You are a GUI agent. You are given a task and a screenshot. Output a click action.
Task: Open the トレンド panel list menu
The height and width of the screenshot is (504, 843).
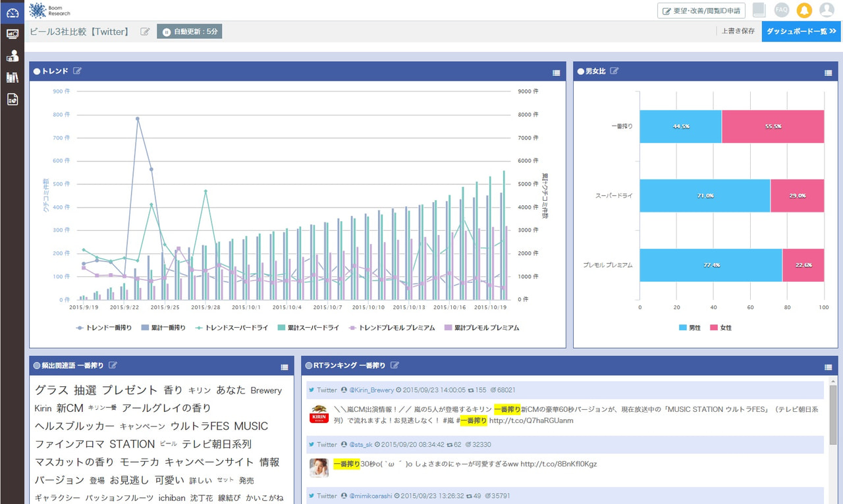point(557,72)
